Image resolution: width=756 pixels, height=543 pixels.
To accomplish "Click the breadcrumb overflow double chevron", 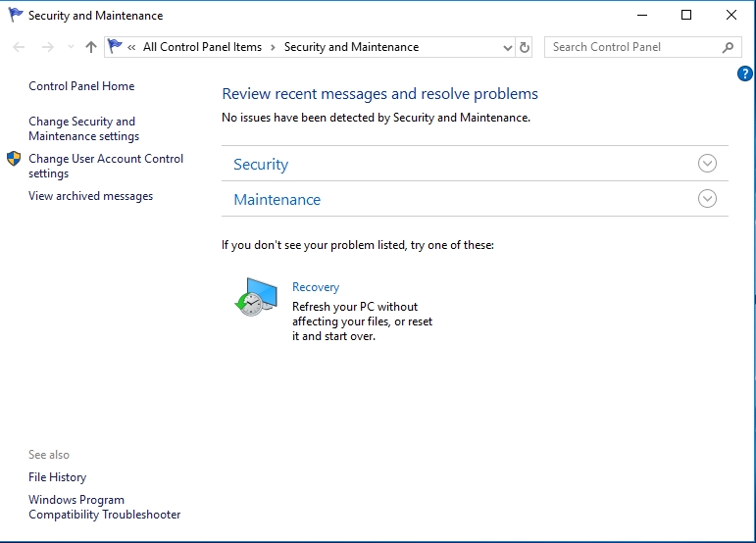I will click(x=131, y=47).
